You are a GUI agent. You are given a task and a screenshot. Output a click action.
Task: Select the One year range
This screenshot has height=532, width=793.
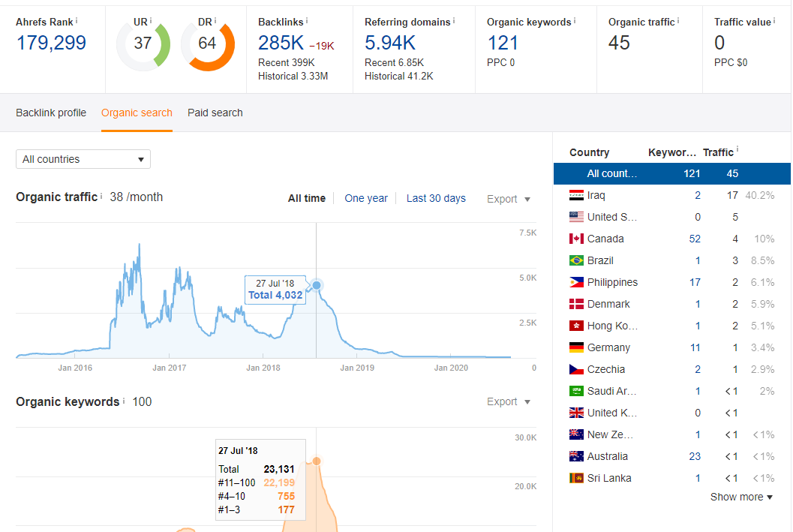(366, 198)
